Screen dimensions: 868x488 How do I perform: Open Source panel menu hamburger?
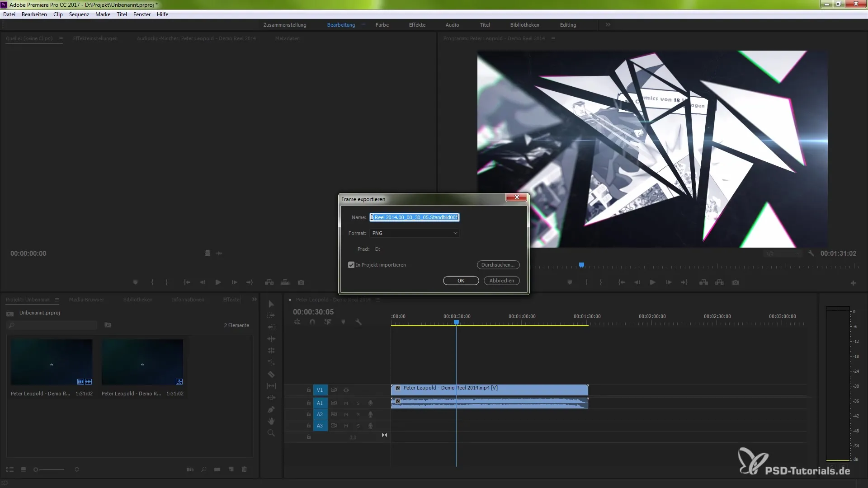[x=61, y=38]
